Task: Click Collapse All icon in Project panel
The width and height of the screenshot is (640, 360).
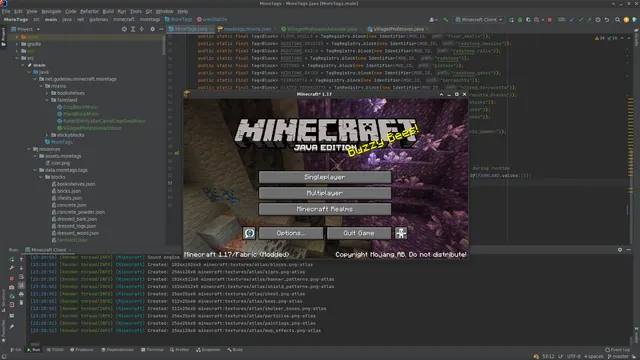Action: [142, 29]
